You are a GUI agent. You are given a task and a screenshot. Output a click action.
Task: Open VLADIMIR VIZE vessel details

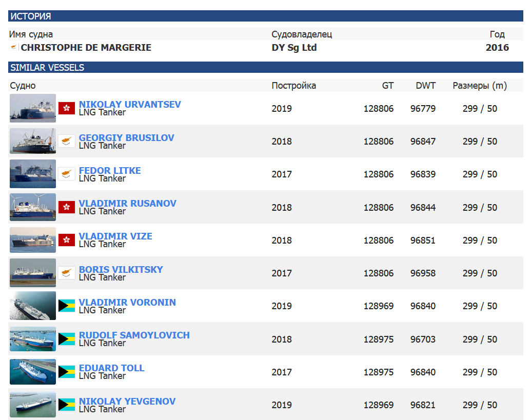(x=115, y=236)
